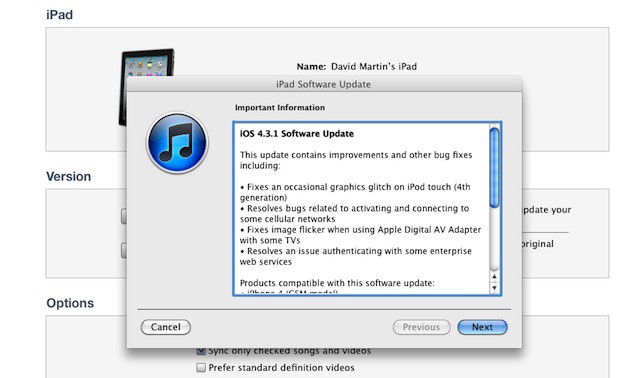Click the dimmed Previous button
This screenshot has width=620, height=378.
click(x=422, y=327)
